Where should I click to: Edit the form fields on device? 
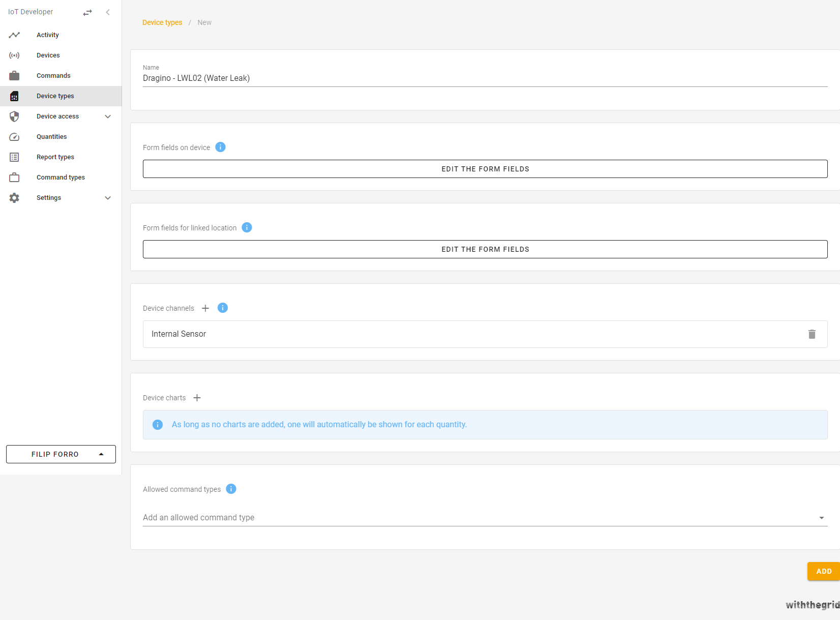click(x=485, y=169)
